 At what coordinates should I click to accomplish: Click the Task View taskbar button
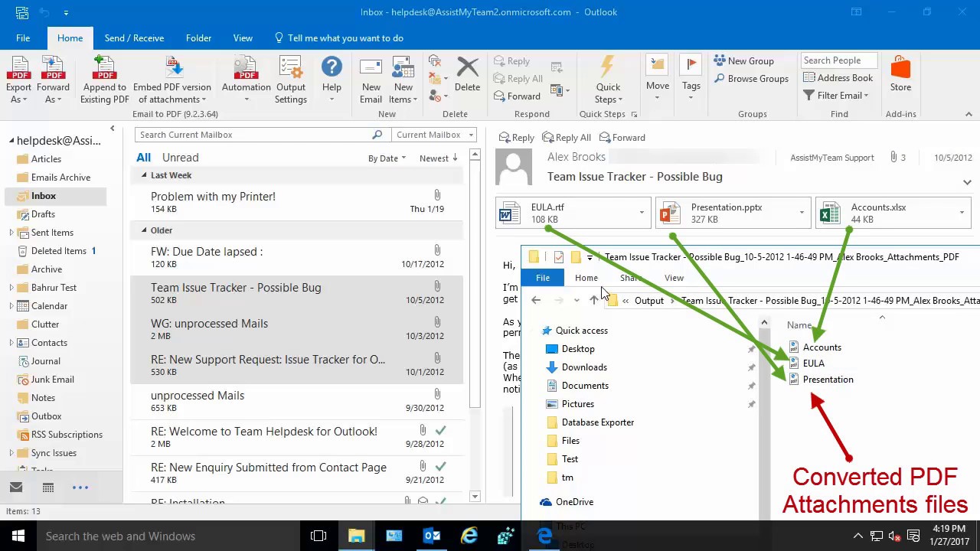(318, 536)
